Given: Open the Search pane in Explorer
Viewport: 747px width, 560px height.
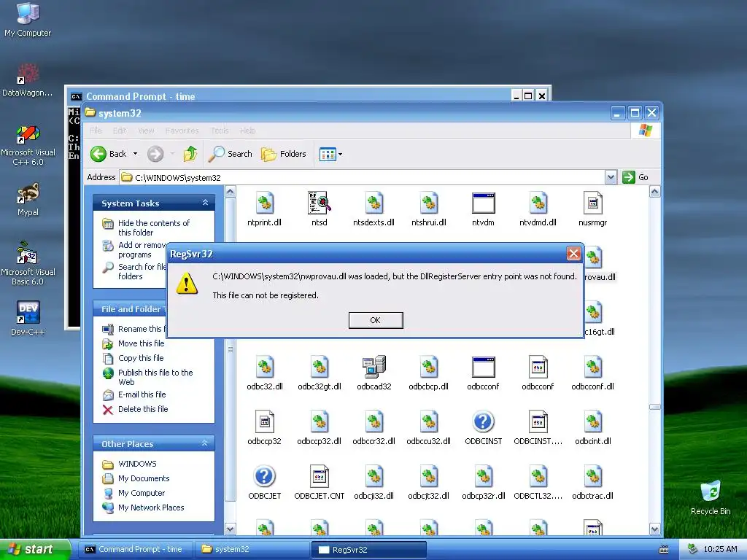Looking at the screenshot, I should pos(231,154).
